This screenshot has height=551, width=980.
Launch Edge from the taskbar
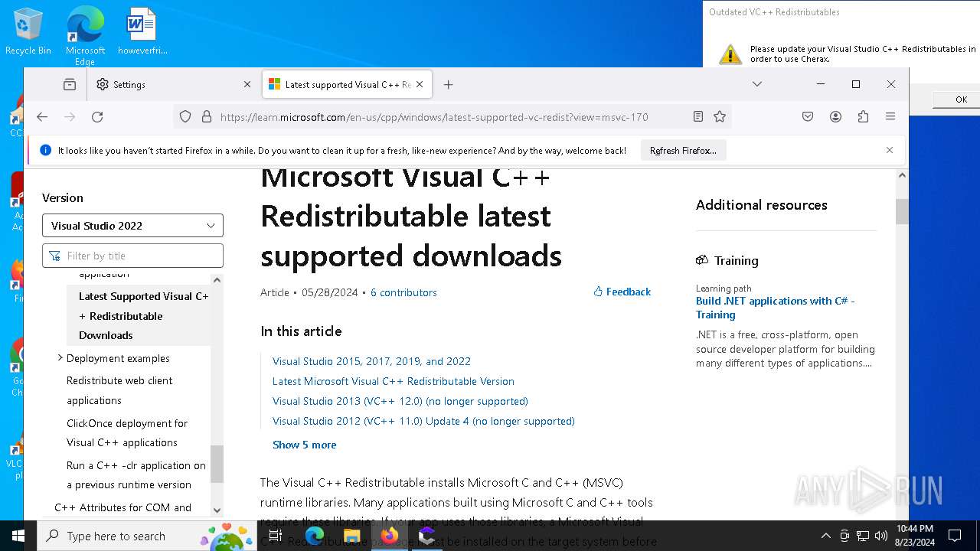click(314, 536)
